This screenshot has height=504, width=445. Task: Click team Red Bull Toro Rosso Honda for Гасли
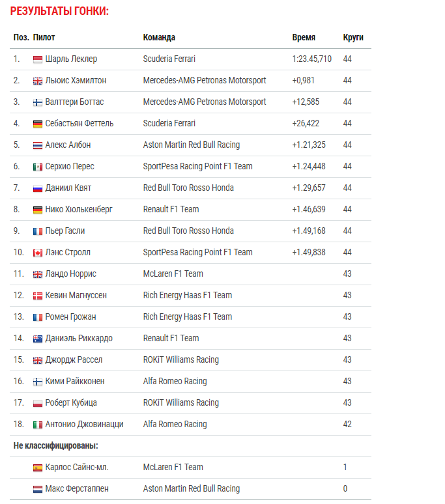(x=188, y=231)
